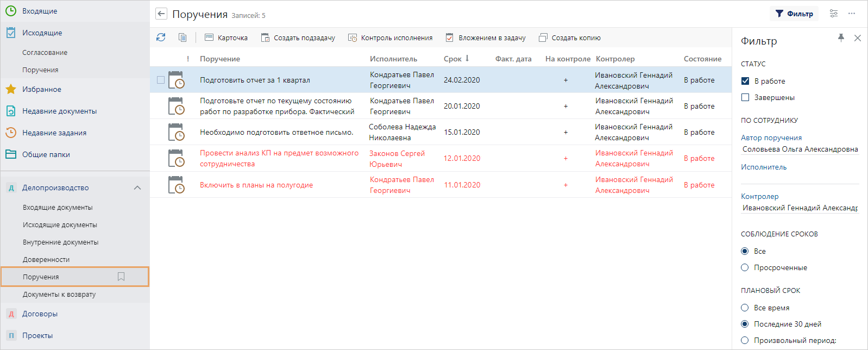
Task: Open Входящие документы in sidebar
Action: [58, 207]
